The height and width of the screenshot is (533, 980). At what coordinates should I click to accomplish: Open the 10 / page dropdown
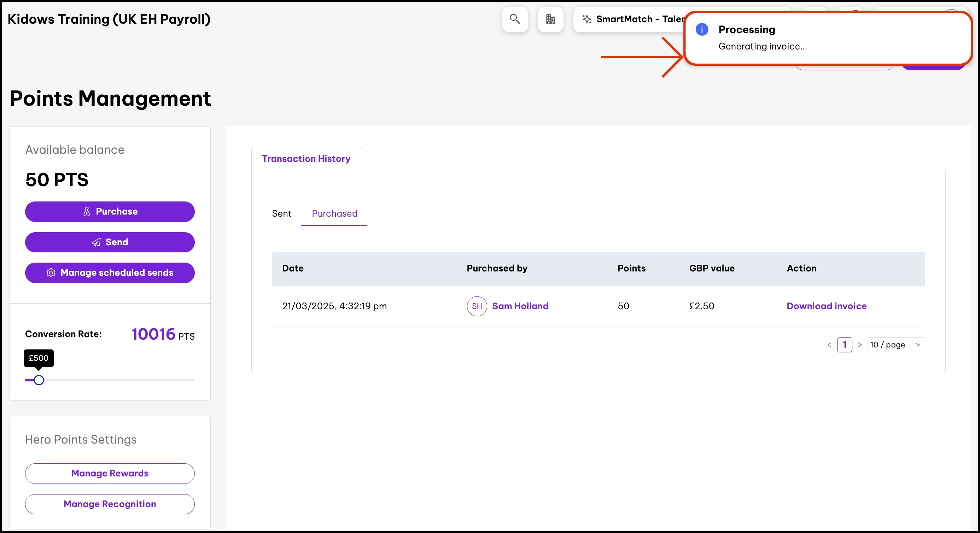[896, 345]
